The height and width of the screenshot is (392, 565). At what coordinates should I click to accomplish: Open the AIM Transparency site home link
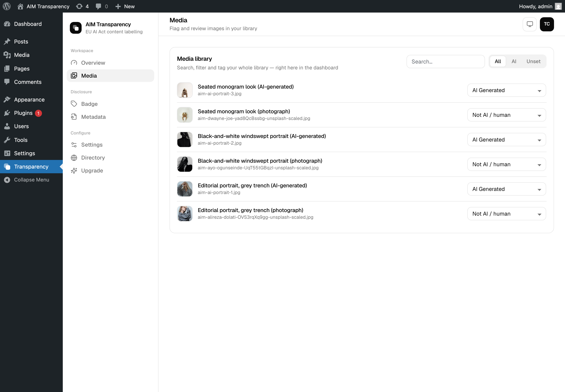pyautogui.click(x=43, y=6)
